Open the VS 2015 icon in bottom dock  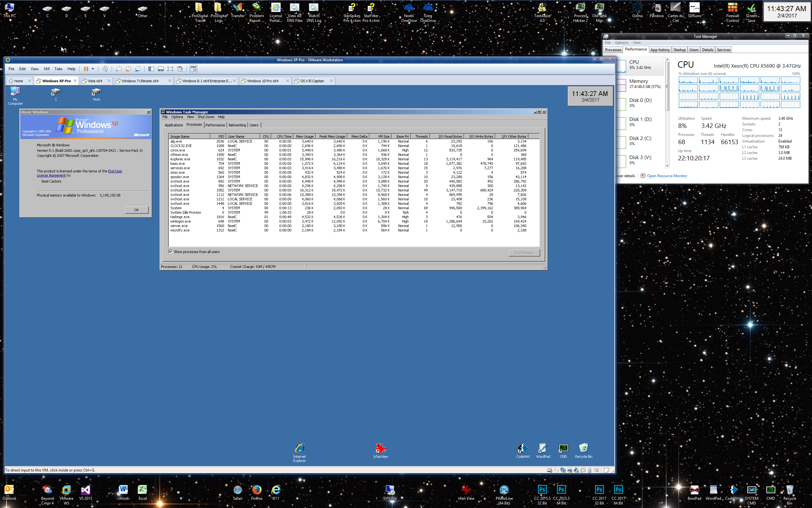point(86,492)
